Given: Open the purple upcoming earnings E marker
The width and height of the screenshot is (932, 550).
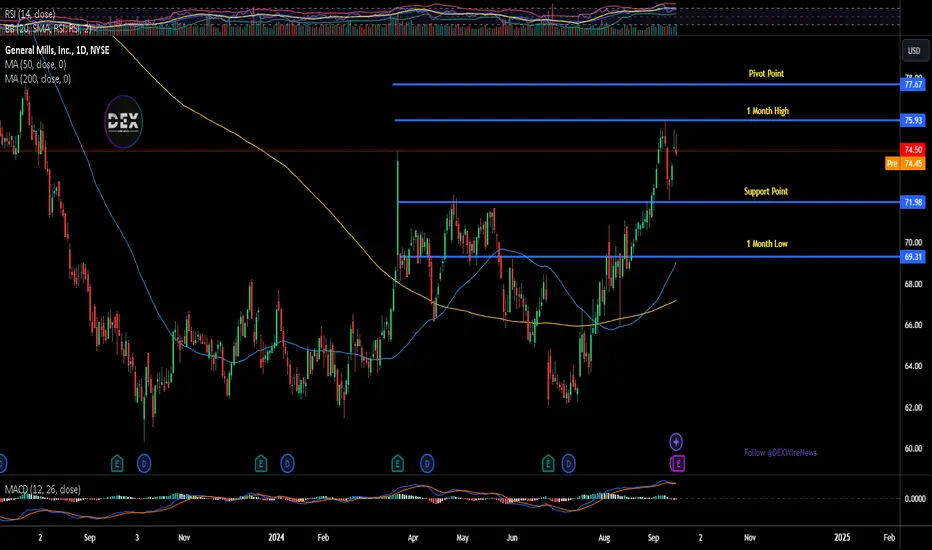Looking at the screenshot, I should pyautogui.click(x=678, y=463).
